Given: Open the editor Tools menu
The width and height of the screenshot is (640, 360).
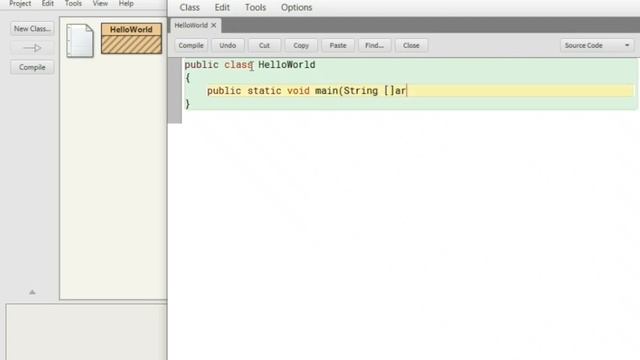Looking at the screenshot, I should click(256, 7).
